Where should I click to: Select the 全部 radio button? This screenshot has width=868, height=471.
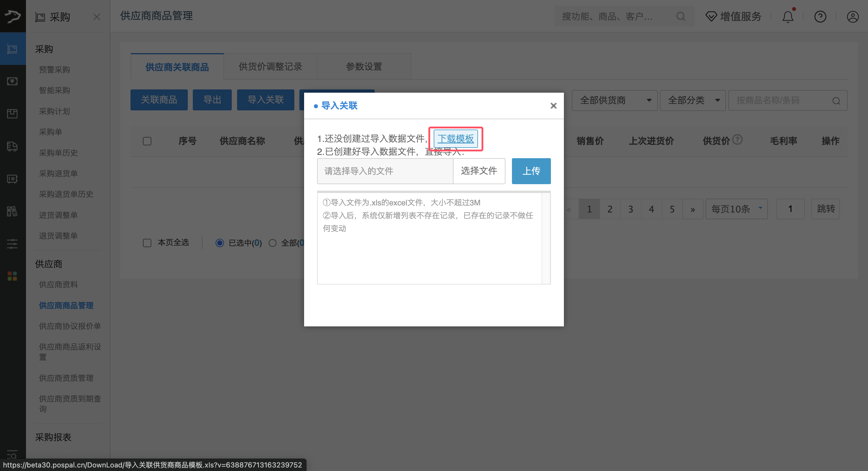[272, 243]
